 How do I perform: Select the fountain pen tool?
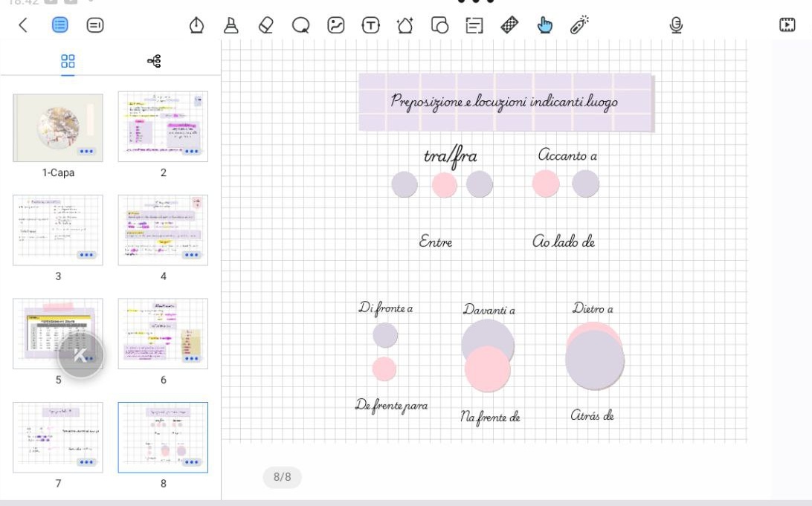pos(196,25)
